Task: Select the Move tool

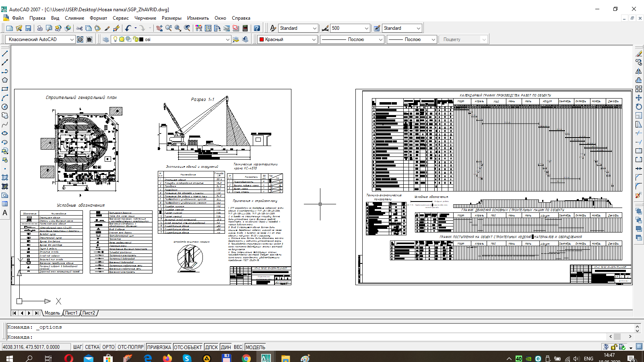Action: 639,98
